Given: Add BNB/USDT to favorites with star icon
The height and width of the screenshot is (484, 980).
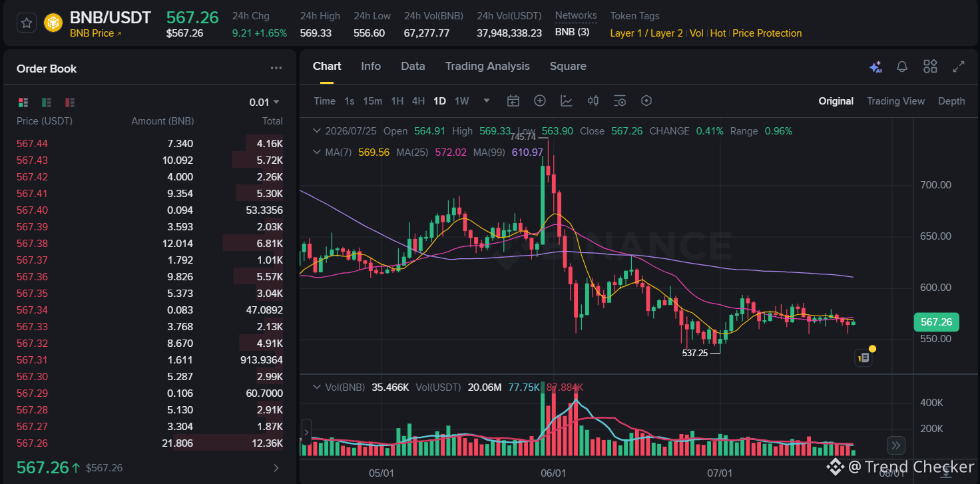Looking at the screenshot, I should point(27,23).
